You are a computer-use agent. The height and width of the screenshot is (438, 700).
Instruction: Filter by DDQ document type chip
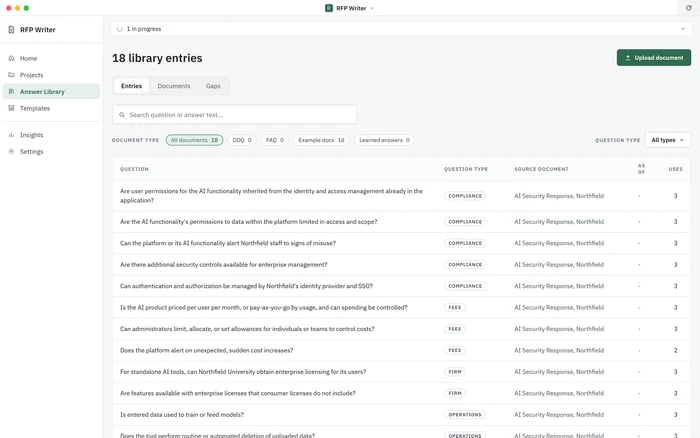tap(242, 140)
